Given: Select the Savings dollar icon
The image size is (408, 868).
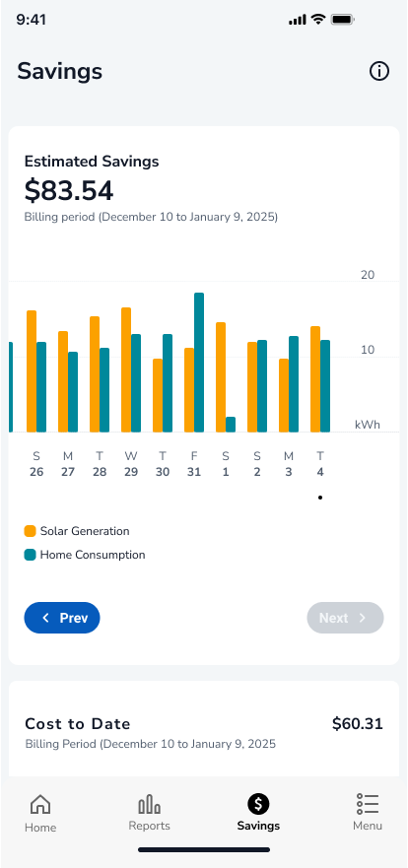Looking at the screenshot, I should click(x=258, y=804).
